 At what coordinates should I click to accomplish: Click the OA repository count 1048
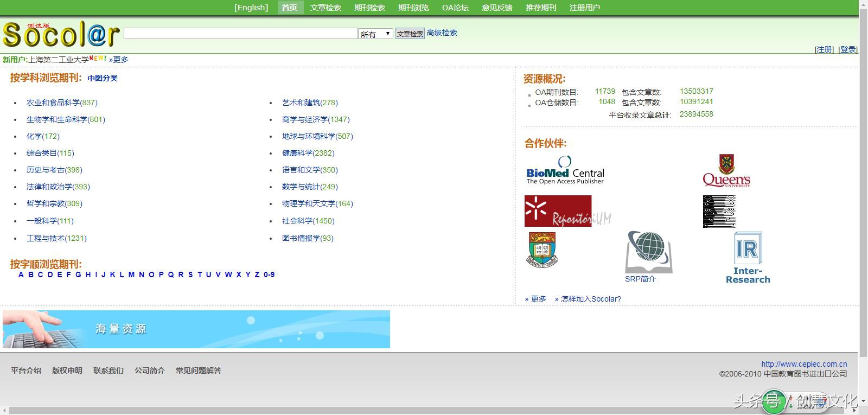(x=607, y=101)
